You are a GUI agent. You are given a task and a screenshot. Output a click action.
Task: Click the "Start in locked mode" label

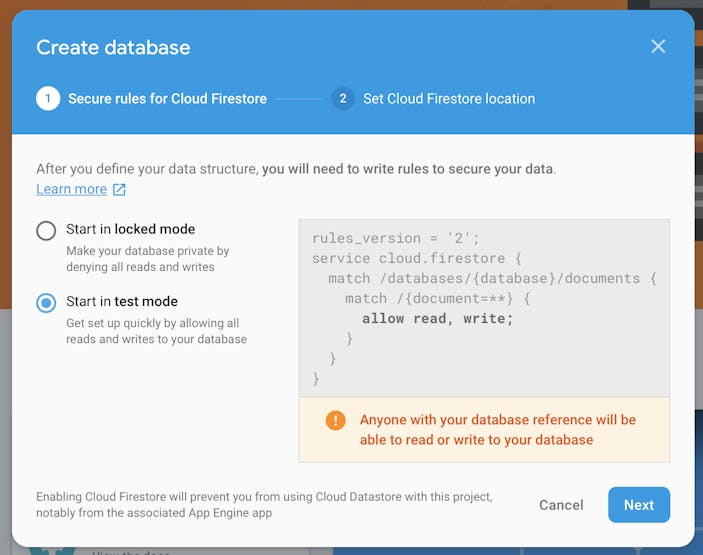coord(130,229)
